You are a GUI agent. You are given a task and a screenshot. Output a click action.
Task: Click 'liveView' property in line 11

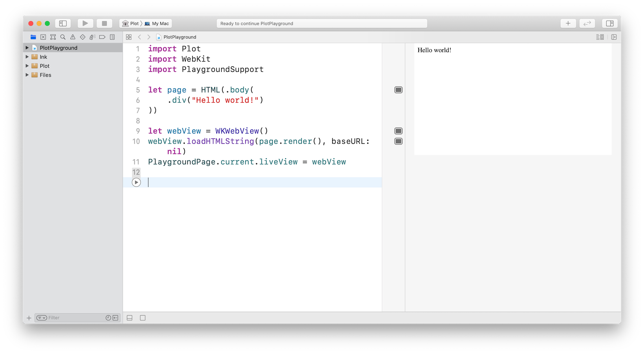coord(278,162)
